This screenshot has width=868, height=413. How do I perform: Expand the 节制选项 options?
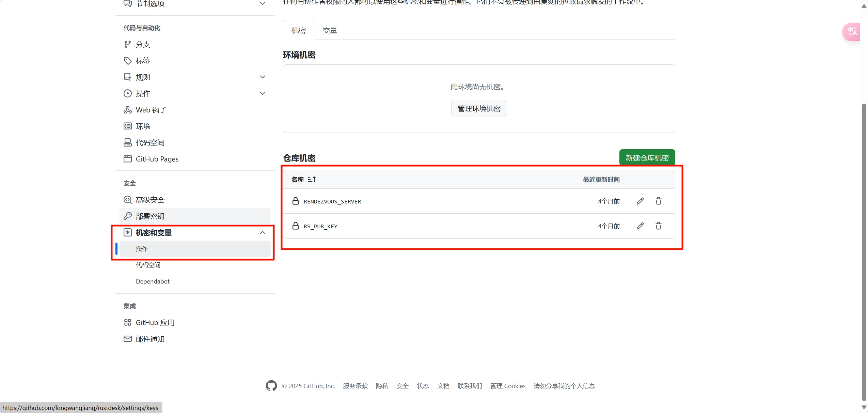pos(262,3)
